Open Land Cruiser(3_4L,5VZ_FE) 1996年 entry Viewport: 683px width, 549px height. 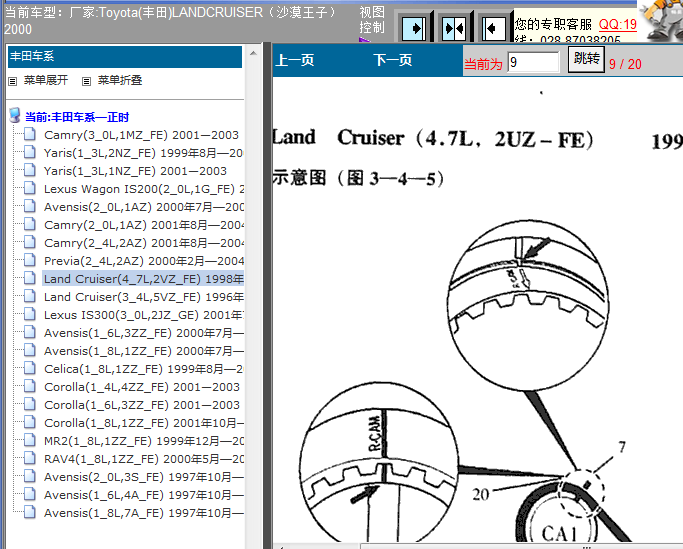[x=143, y=297]
